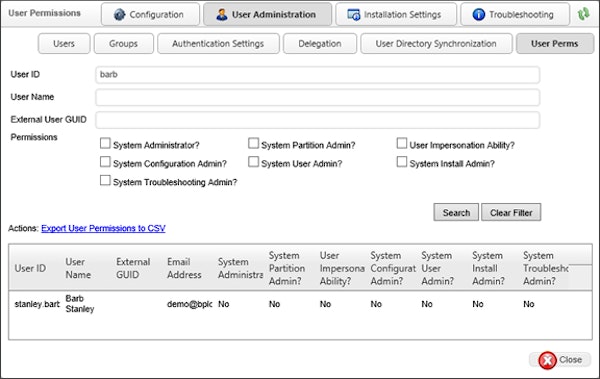Viewport: 600px width, 379px height.
Task: Click the Clear Filter button
Action: click(511, 212)
